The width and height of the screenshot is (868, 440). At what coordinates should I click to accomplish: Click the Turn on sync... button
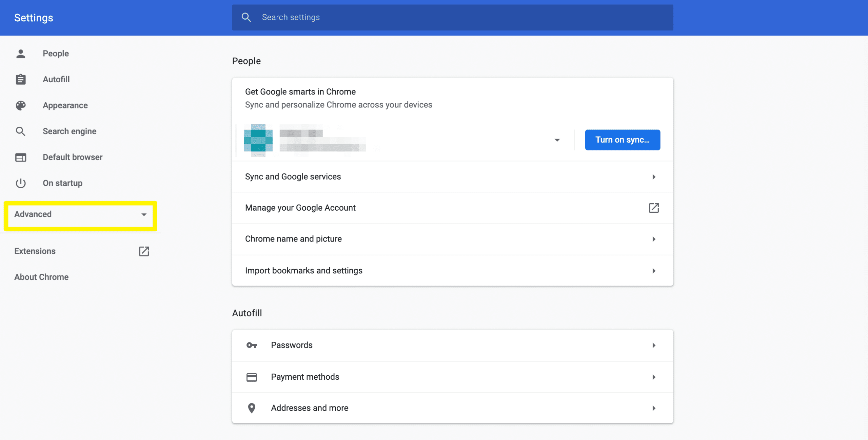pos(622,139)
